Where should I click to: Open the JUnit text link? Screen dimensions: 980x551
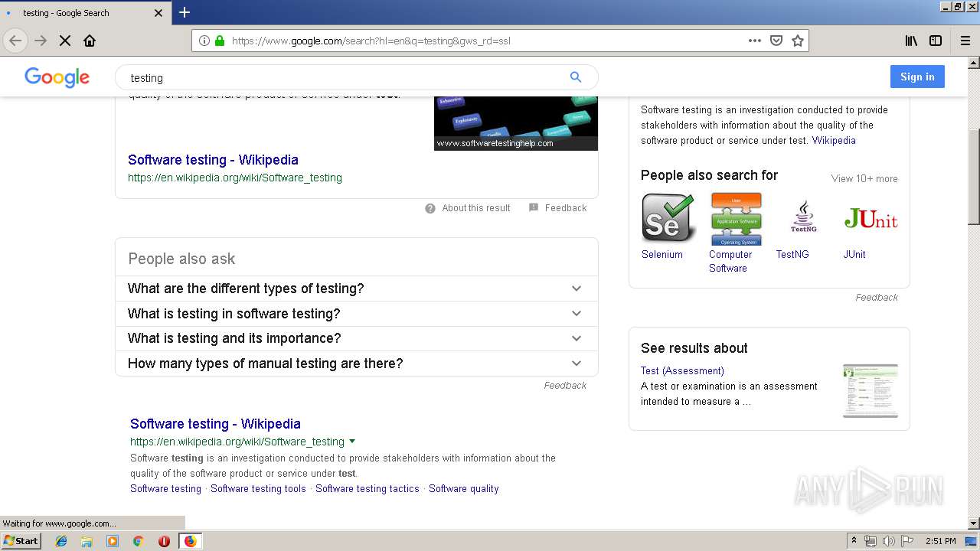(854, 255)
